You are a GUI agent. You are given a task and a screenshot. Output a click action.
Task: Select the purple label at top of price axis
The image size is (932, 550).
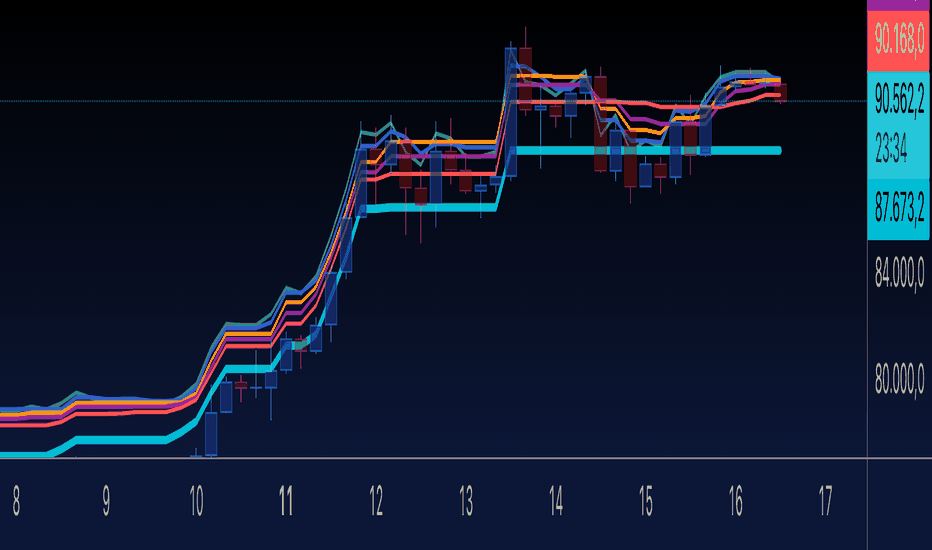pos(899,5)
